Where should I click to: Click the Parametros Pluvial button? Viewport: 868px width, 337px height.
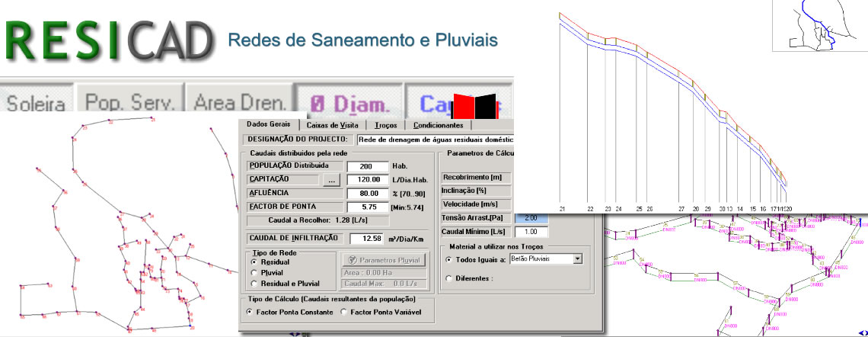point(382,260)
